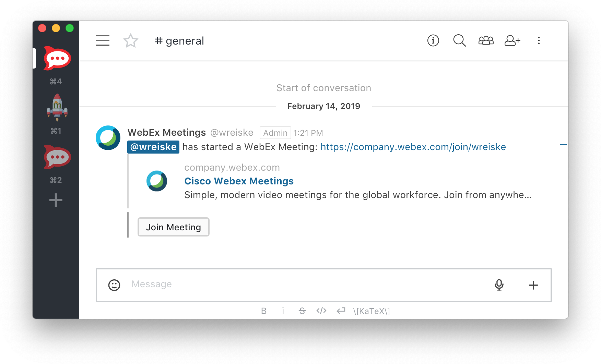Collapse the Webex link preview

563,145
